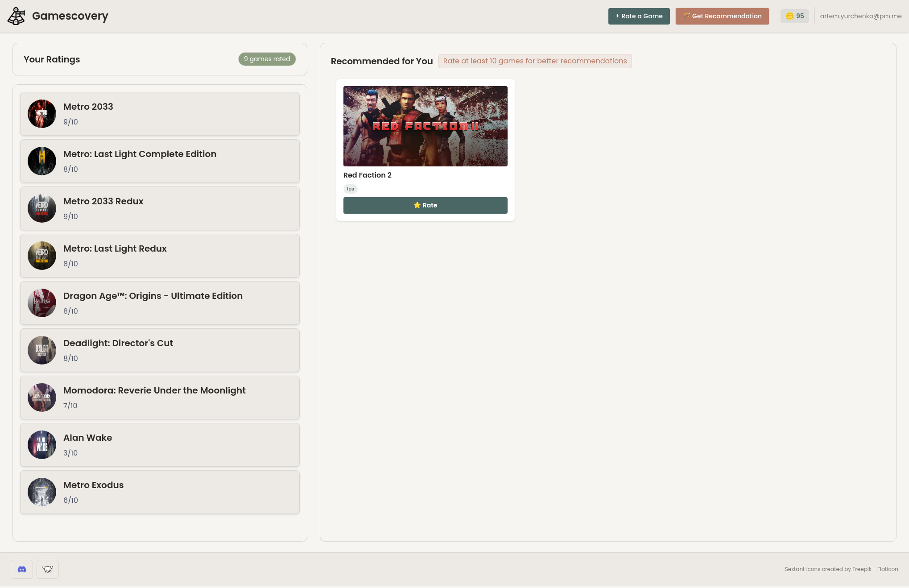Viewport: 909px width, 588px height.
Task: Click the rate at least 10 games notice
Action: coord(535,61)
